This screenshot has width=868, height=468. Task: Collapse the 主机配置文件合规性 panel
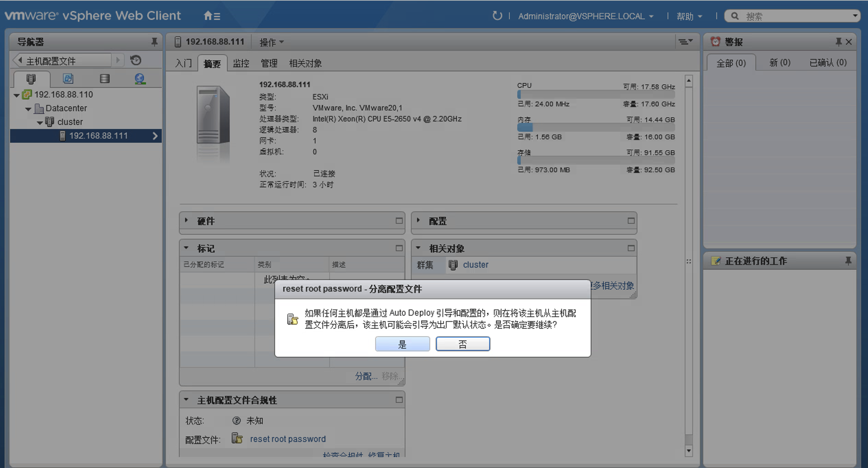pos(187,400)
